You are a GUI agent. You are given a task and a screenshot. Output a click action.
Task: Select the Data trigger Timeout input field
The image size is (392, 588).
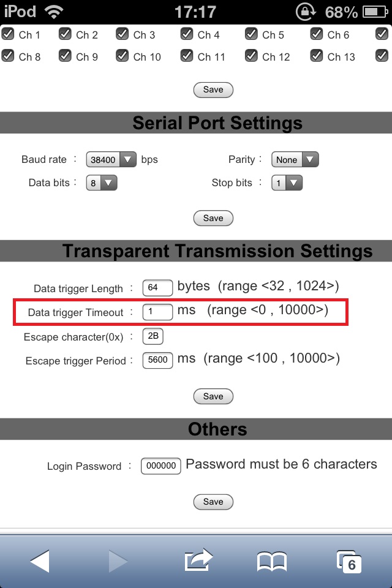[x=156, y=311]
